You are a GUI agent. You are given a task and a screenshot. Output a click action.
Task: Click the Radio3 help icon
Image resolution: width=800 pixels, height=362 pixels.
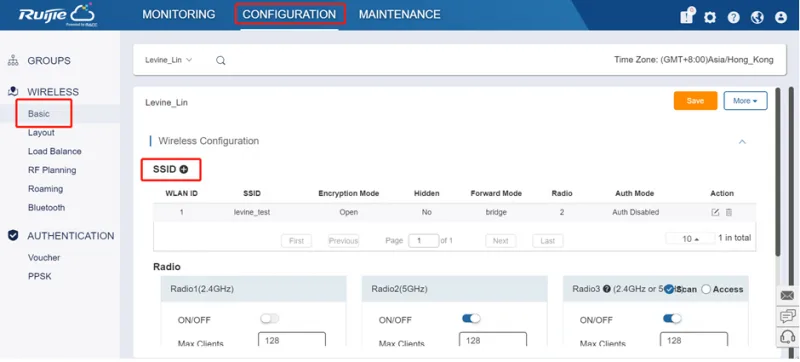(607, 289)
